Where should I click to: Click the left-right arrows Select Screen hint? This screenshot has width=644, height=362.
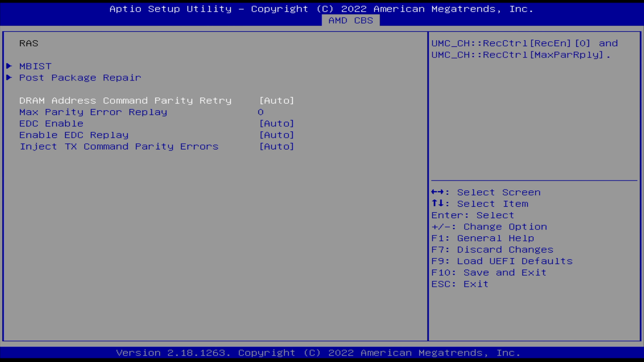486,192
